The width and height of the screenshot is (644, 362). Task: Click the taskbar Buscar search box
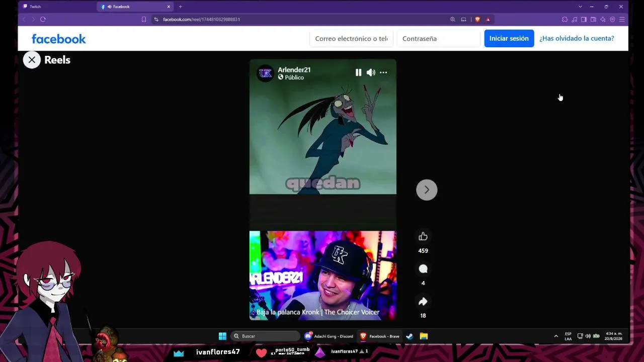265,336
